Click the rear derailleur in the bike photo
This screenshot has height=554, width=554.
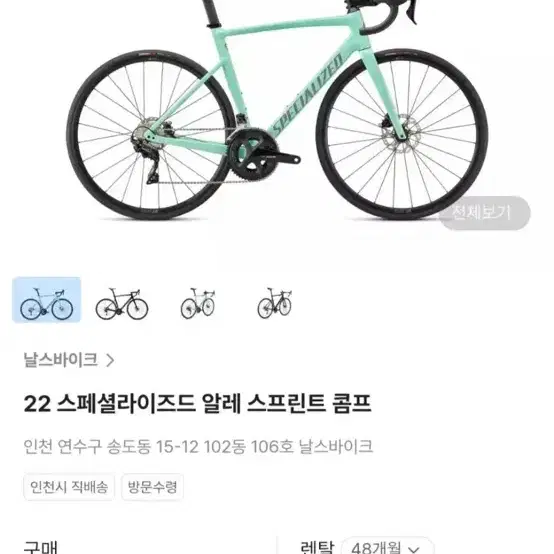pos(148,155)
